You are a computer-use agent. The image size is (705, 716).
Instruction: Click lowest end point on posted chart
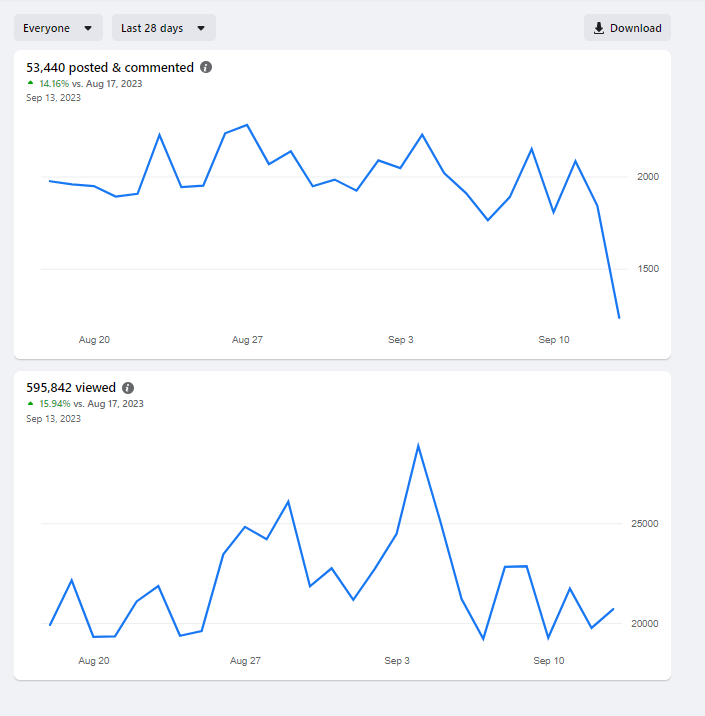(x=619, y=318)
